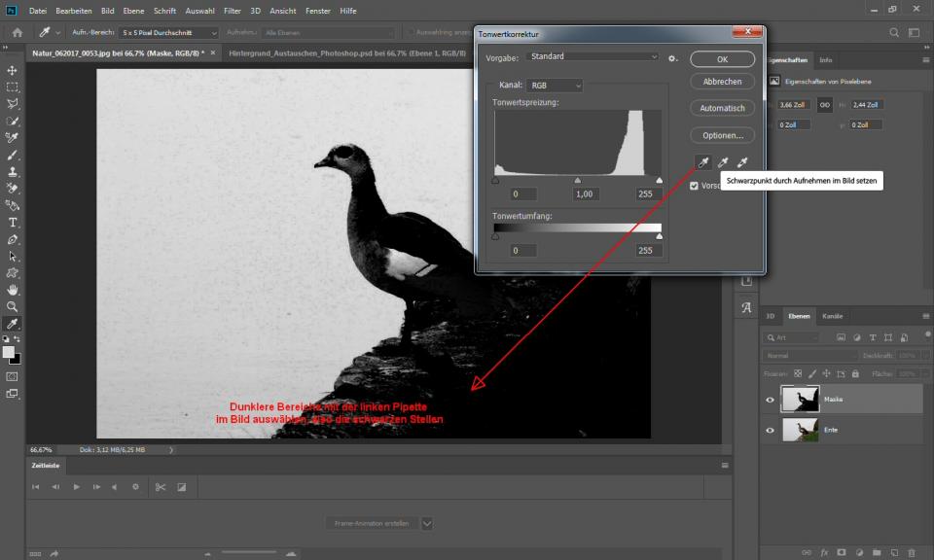Hide the Ente layer using its eye icon
Image resolution: width=934 pixels, height=560 pixels.
click(771, 429)
